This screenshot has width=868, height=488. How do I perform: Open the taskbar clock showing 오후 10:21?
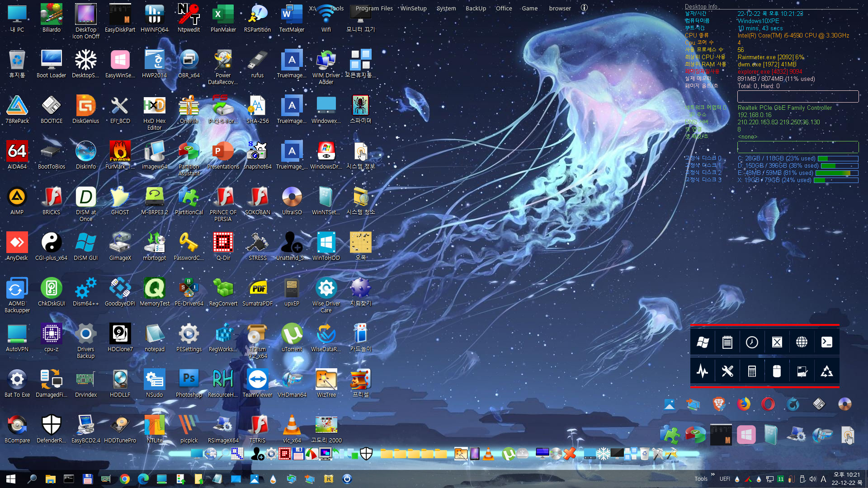pyautogui.click(x=847, y=479)
